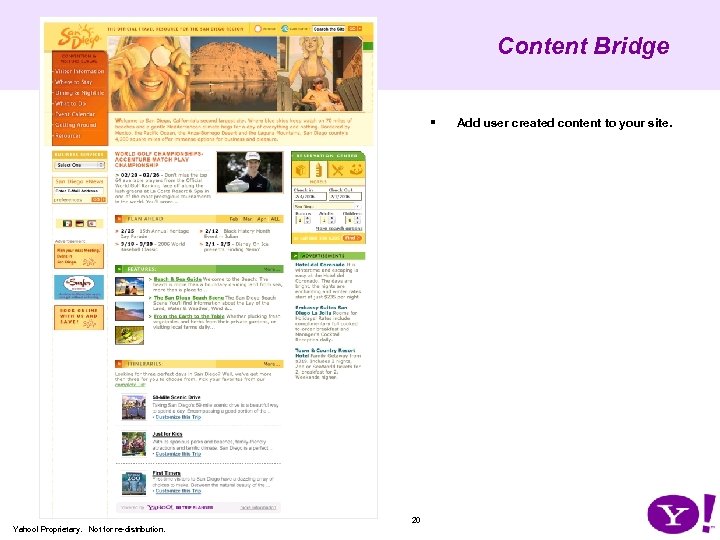Open the dropdown below the check-in dates

pos(327,207)
